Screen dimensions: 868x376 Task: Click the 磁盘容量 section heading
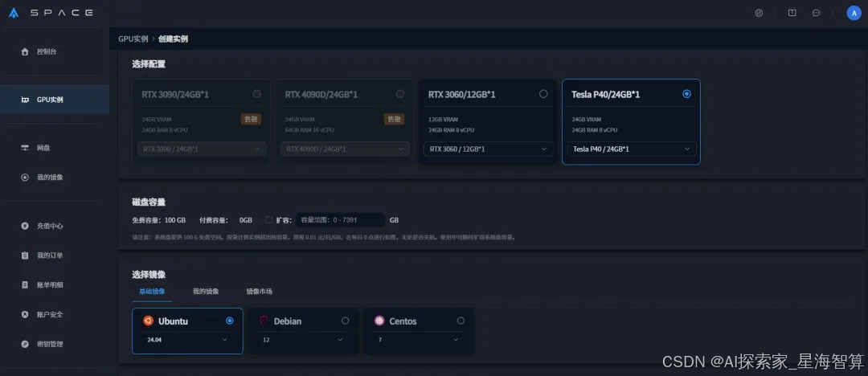coord(149,202)
